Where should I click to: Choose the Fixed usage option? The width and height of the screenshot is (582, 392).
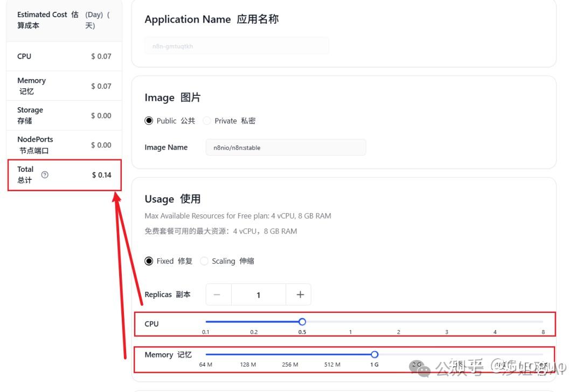pyautogui.click(x=149, y=261)
